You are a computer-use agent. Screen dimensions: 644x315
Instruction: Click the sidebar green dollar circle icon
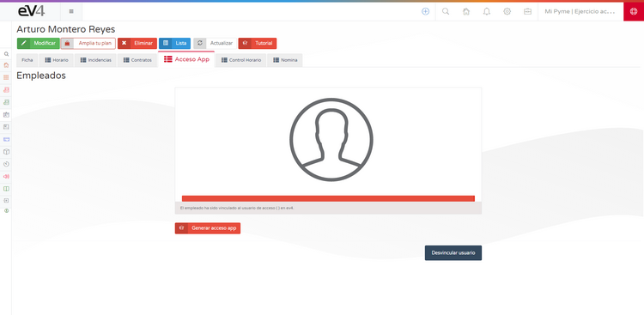click(x=6, y=210)
